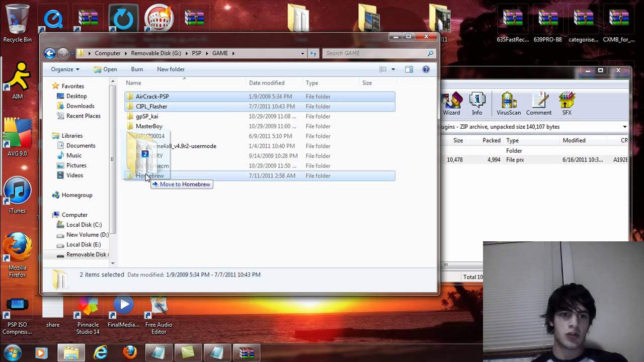
Task: Refresh the GAME folder view
Action: pyautogui.click(x=313, y=53)
